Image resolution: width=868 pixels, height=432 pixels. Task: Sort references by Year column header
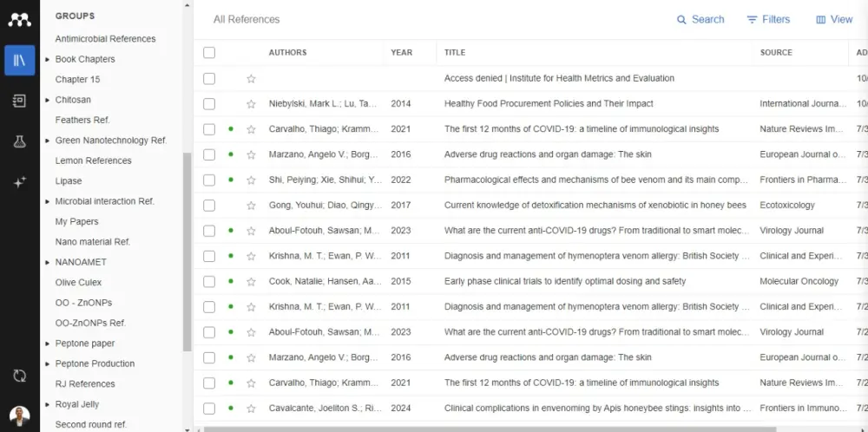coord(401,53)
